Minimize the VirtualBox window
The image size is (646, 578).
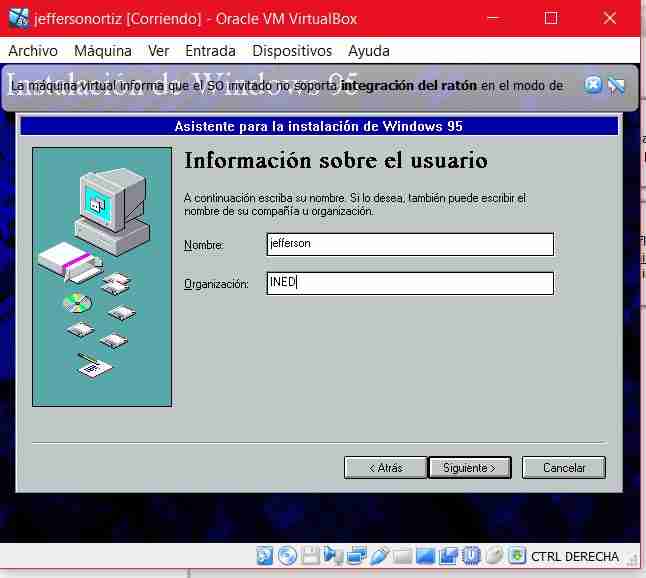tap(493, 18)
